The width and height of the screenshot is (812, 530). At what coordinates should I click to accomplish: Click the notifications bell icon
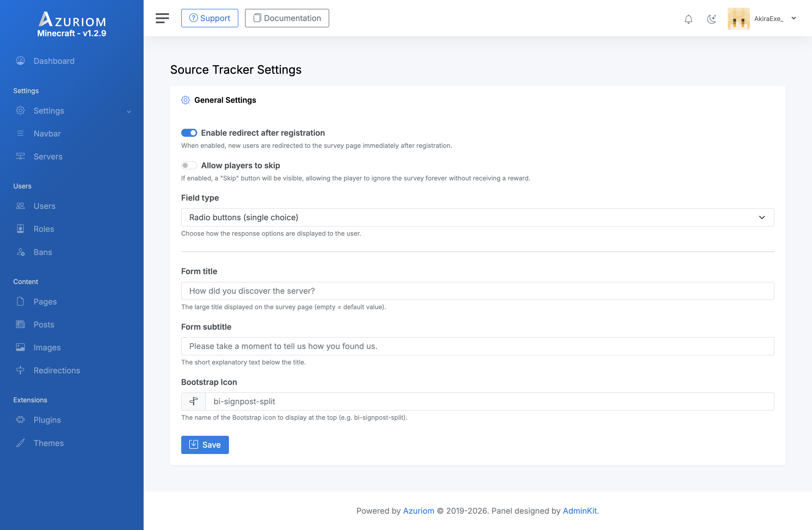click(x=688, y=19)
